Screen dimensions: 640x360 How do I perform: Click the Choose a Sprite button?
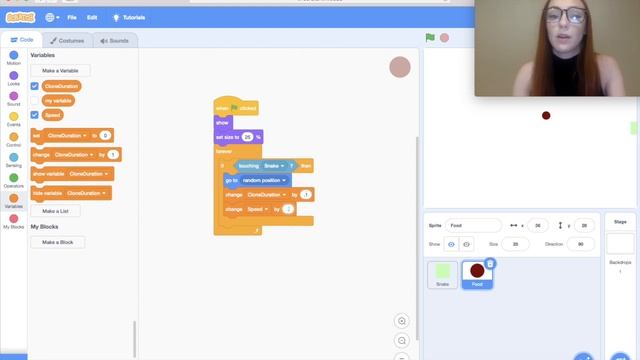click(x=584, y=356)
